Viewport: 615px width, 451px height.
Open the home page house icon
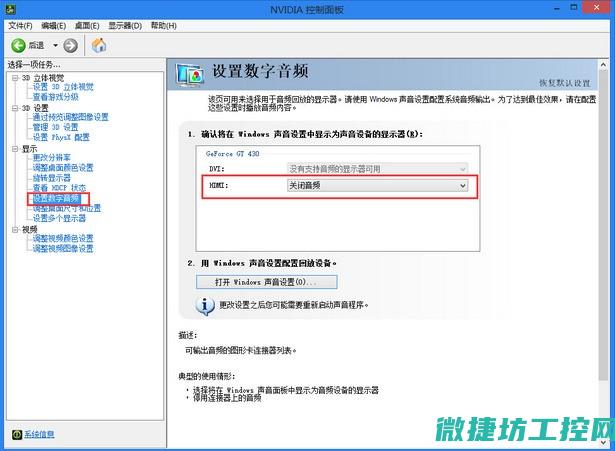[x=99, y=45]
